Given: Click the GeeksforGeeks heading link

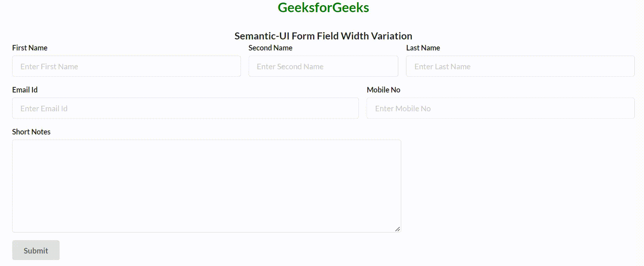Looking at the screenshot, I should (x=323, y=7).
